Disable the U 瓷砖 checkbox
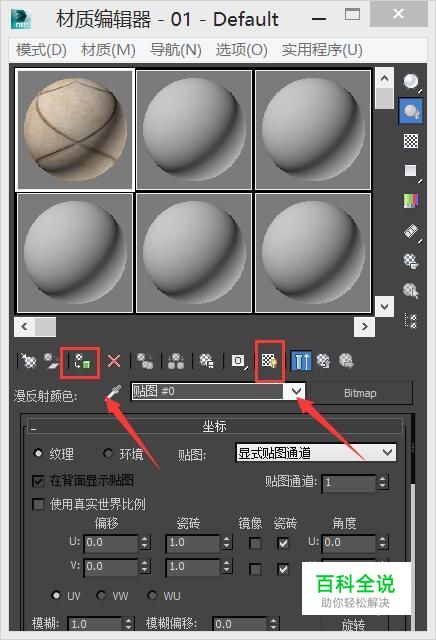Viewport: 436px width, 640px height. (x=283, y=543)
